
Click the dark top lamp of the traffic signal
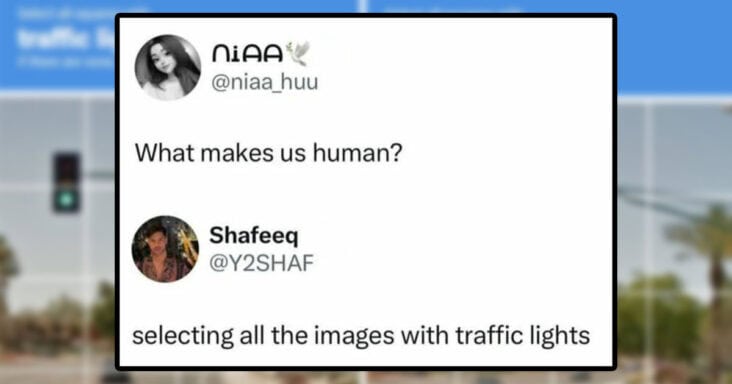point(66,168)
